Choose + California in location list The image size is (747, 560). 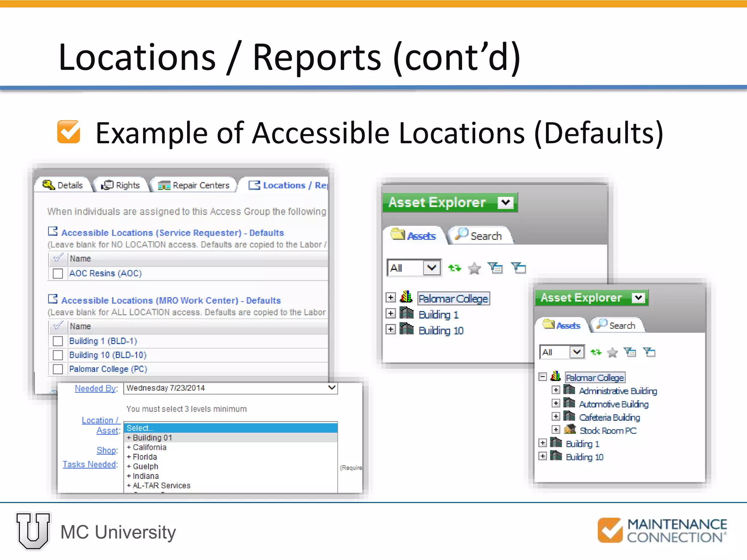(x=231, y=447)
